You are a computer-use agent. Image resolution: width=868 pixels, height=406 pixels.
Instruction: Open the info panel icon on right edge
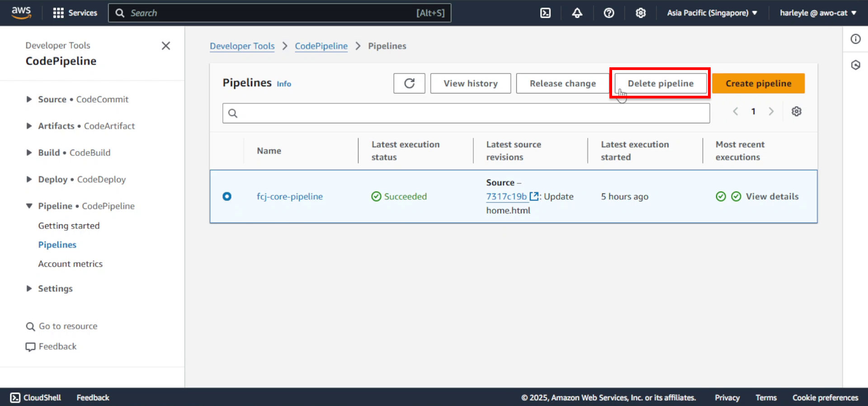856,39
